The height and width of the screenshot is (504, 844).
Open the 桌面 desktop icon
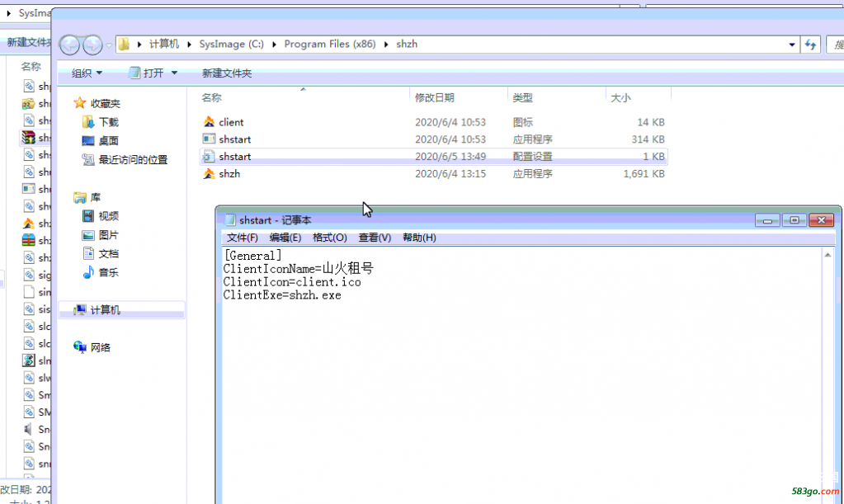(88, 141)
